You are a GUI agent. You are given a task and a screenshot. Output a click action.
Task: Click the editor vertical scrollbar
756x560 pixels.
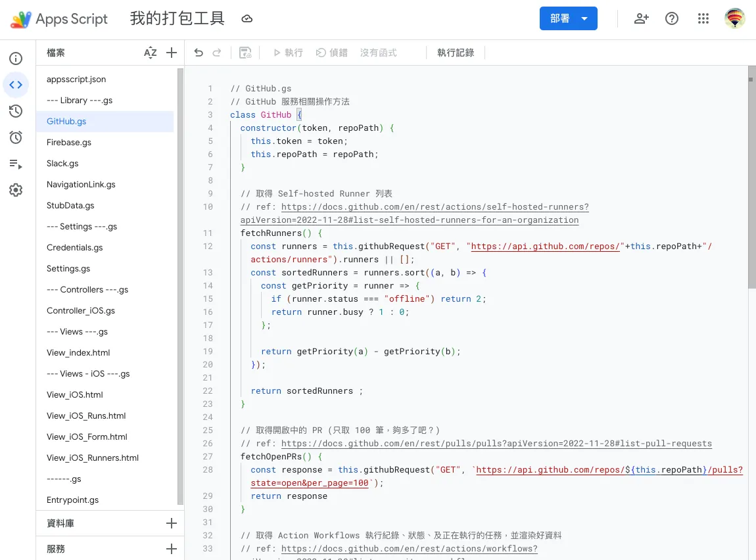pos(751,184)
